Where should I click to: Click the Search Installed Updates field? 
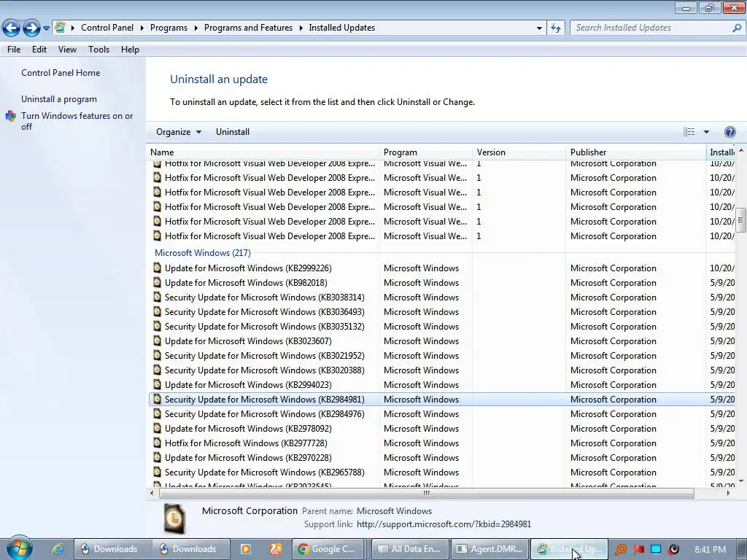click(x=651, y=28)
